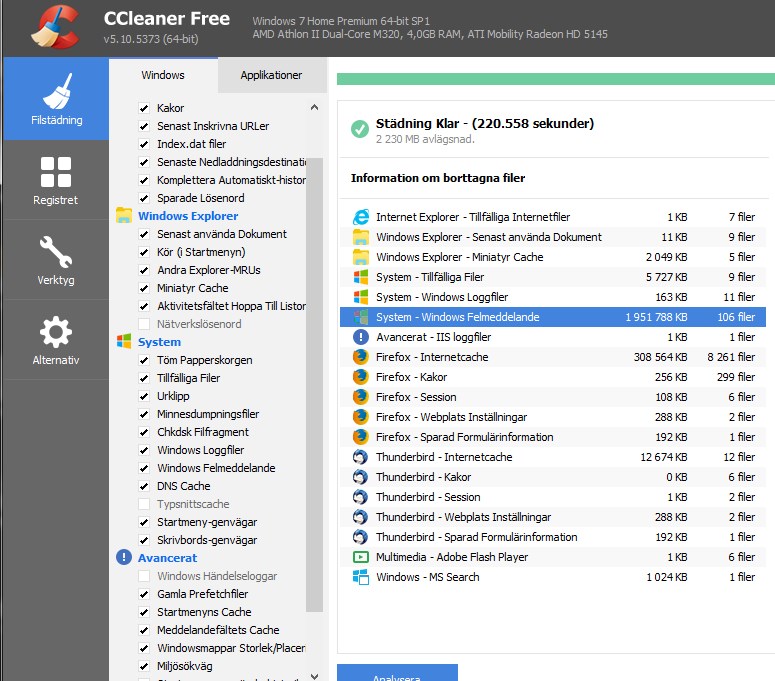Switch to the Applikationer tab
Viewport: 775px width, 681px height.
coord(271,75)
